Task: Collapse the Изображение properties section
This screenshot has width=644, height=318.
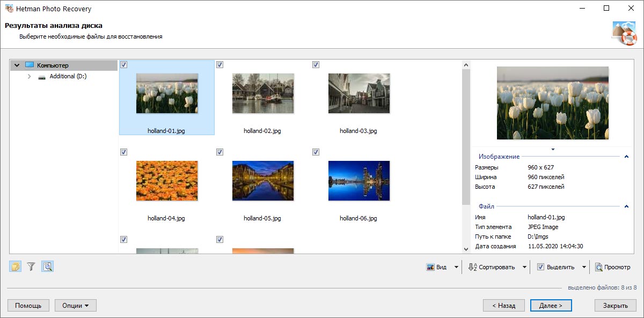Action: (x=626, y=157)
